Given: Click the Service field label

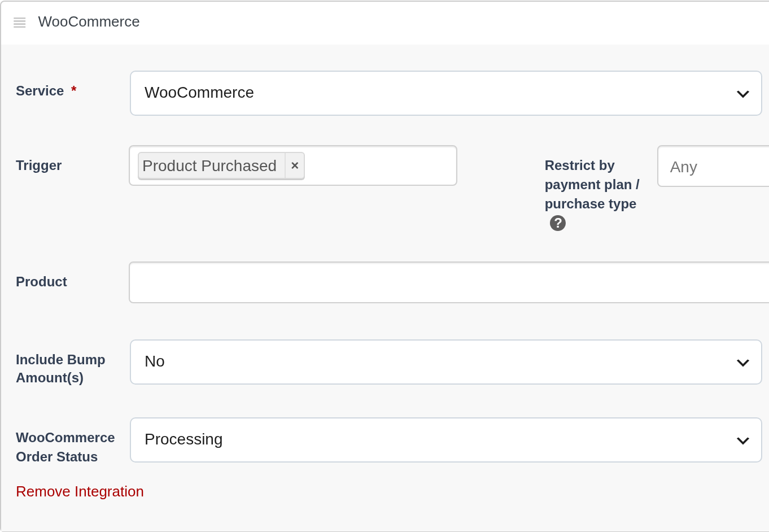Looking at the screenshot, I should 40,91.
